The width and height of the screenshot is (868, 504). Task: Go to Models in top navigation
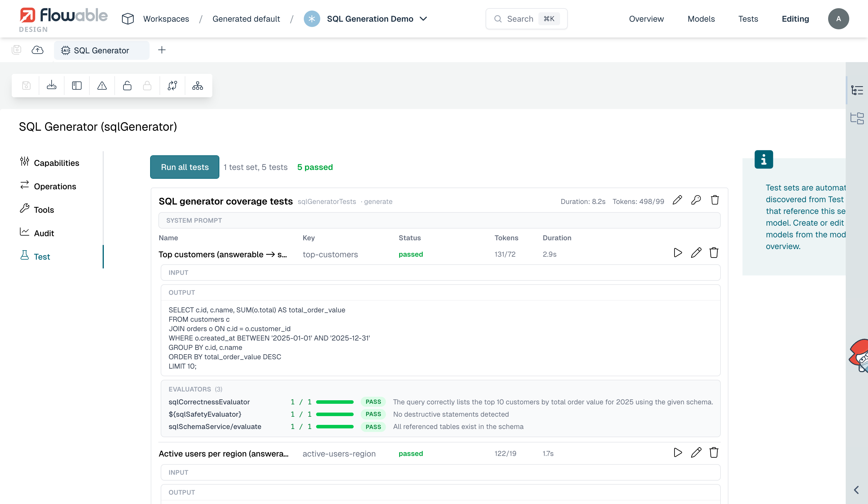coord(701,18)
